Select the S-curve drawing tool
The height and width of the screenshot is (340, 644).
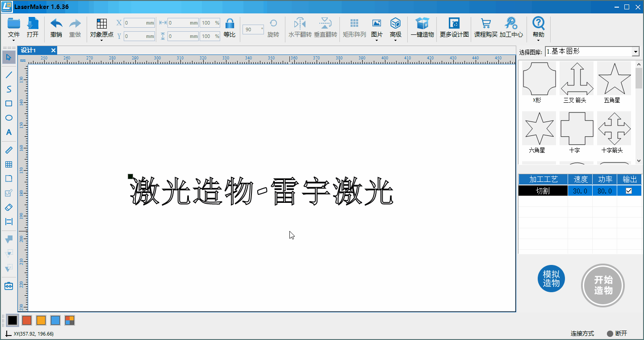tap(8, 89)
